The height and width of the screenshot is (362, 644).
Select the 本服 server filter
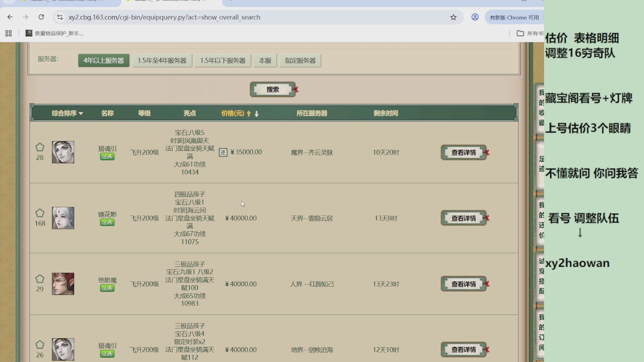pyautogui.click(x=265, y=61)
